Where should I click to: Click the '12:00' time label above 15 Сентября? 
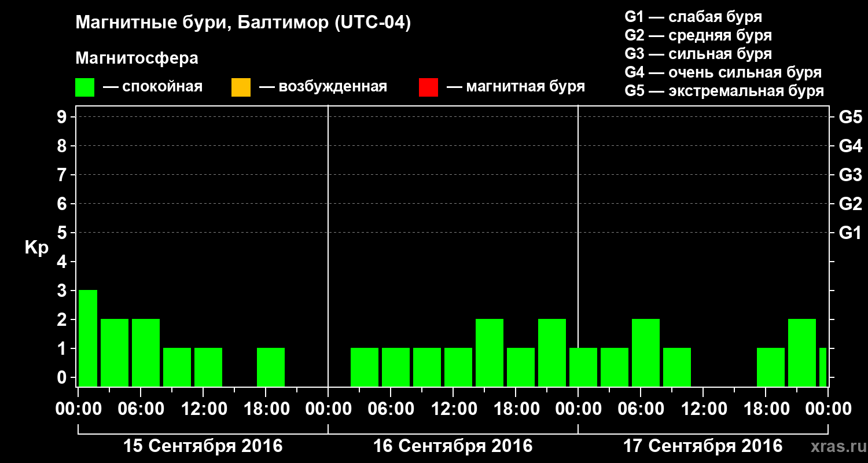click(203, 409)
